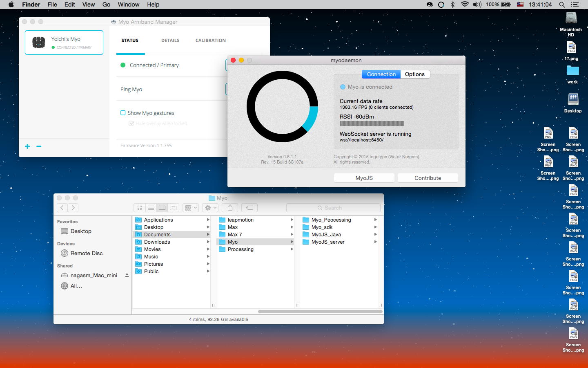588x368 pixels.
Task: Expand the Downloads row arrow in Finder
Action: (x=208, y=242)
